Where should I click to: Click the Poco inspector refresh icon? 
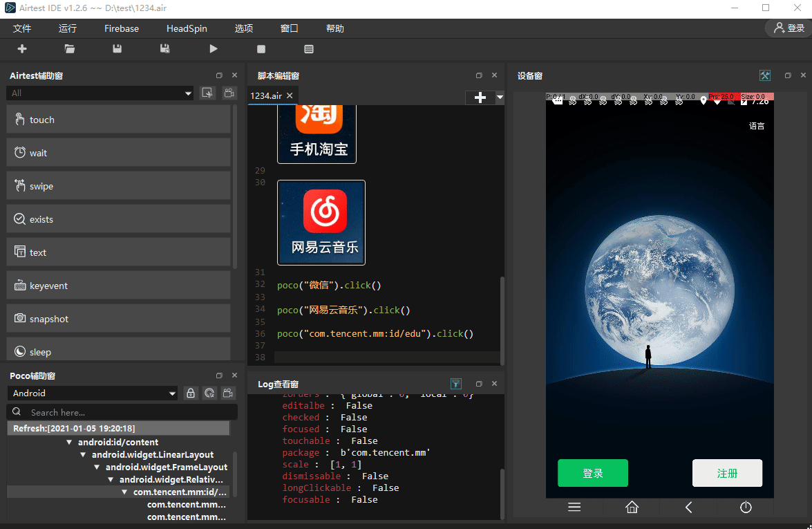209,393
